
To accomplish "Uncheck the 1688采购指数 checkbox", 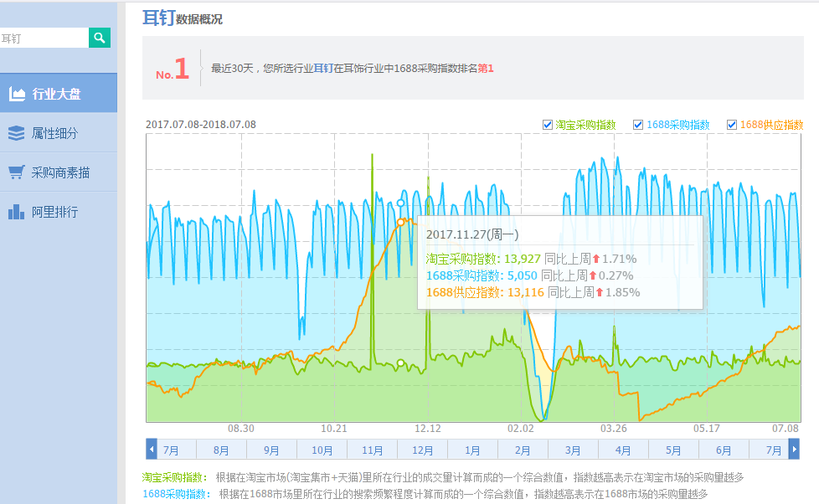I will (638, 125).
